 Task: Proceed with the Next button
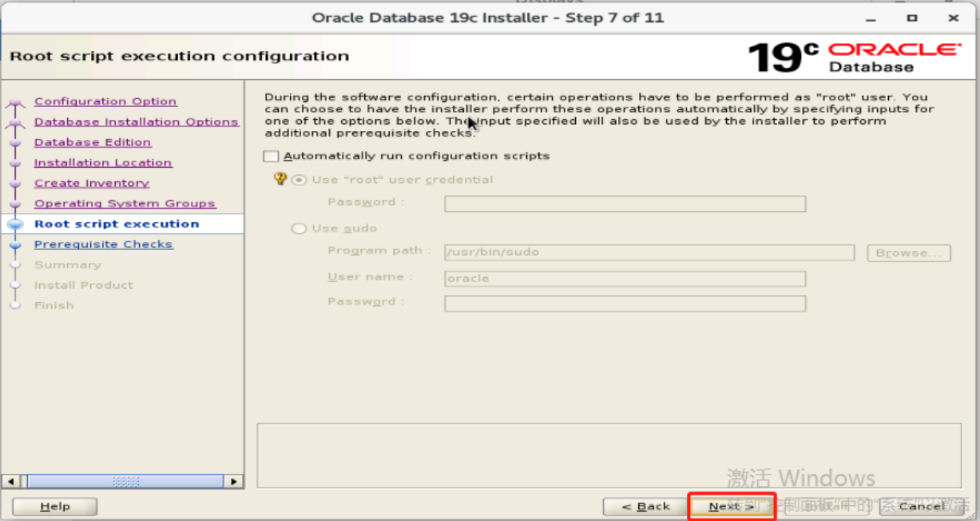point(731,507)
